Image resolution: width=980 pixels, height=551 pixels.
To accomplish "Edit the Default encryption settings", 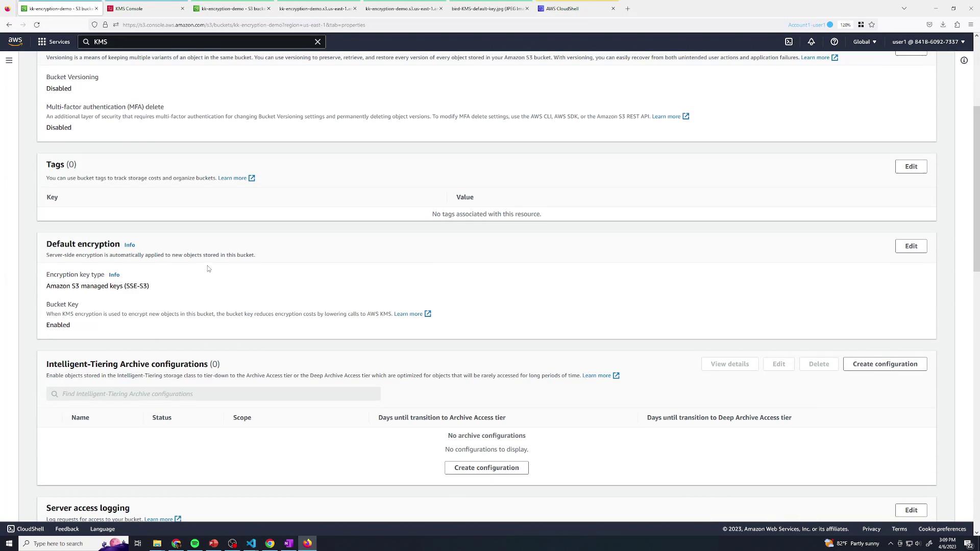I will click(911, 246).
